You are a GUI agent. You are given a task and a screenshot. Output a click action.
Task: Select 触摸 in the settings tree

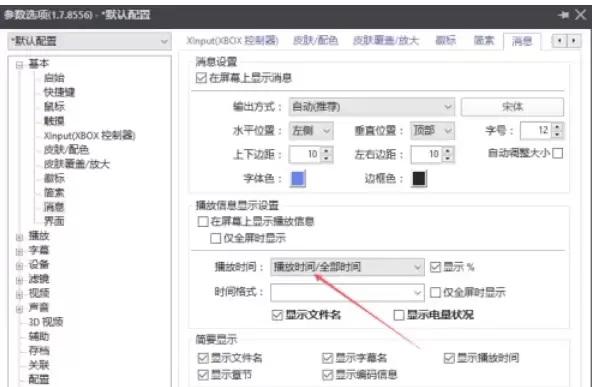click(x=54, y=121)
